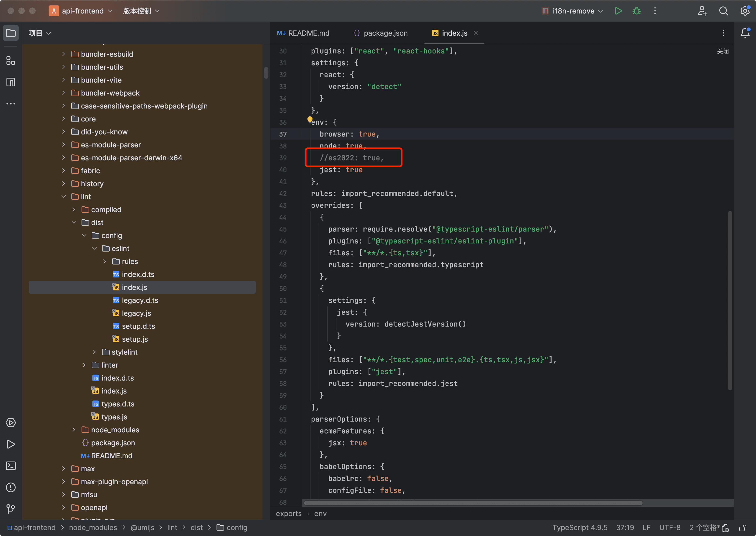Switch to the README.md tab
The height and width of the screenshot is (536, 756).
tap(303, 33)
